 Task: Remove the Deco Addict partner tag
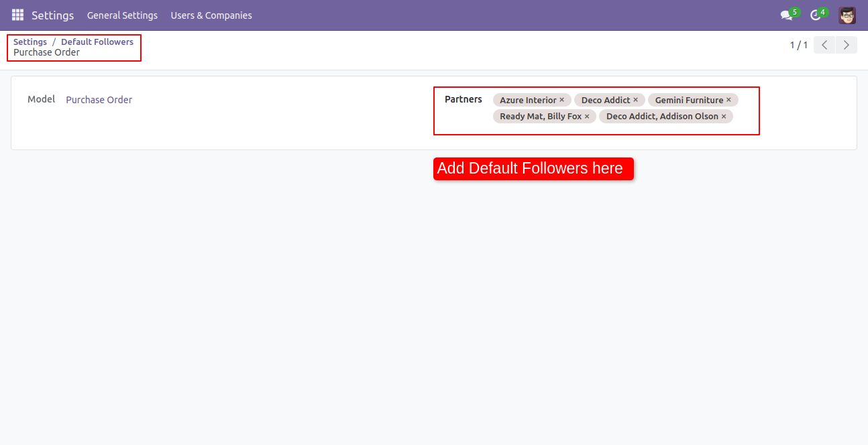[x=636, y=100]
